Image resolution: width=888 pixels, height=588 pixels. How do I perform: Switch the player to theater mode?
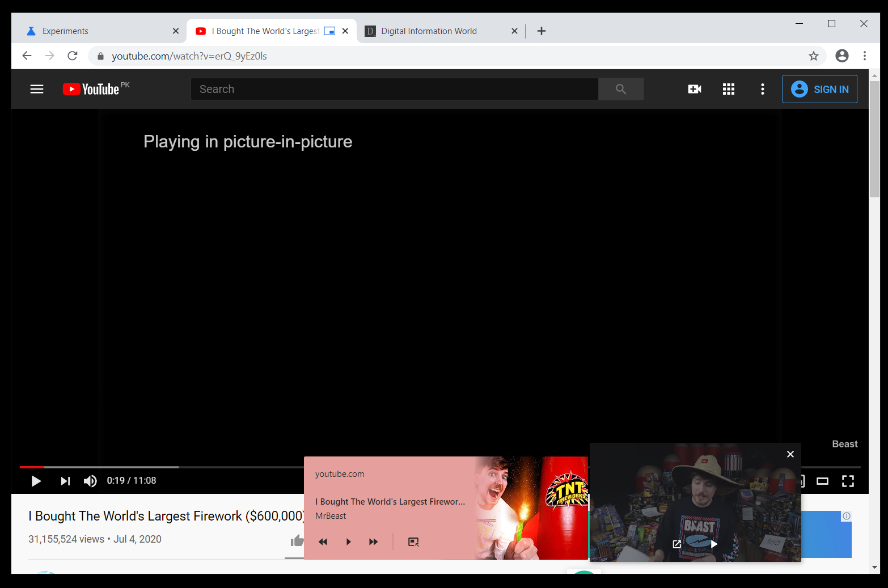point(823,481)
